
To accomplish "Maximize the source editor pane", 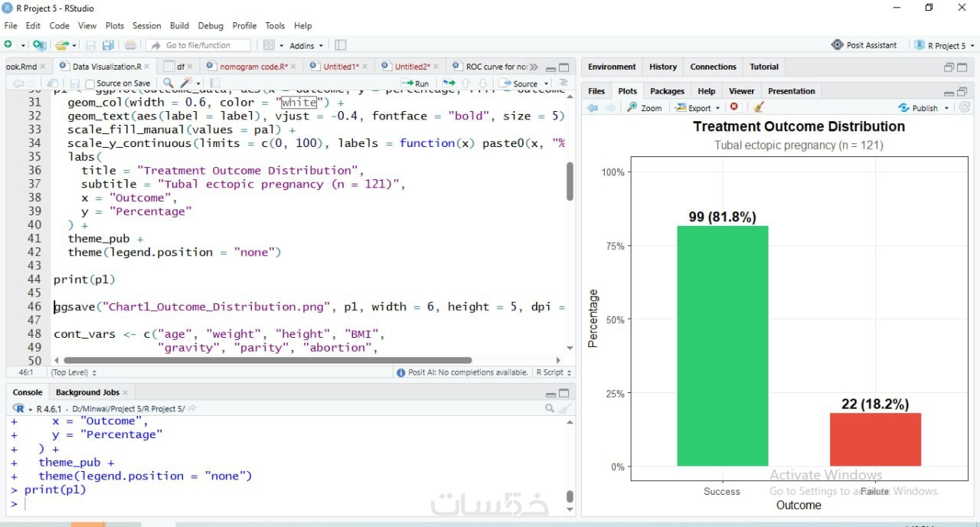I will coord(564,67).
